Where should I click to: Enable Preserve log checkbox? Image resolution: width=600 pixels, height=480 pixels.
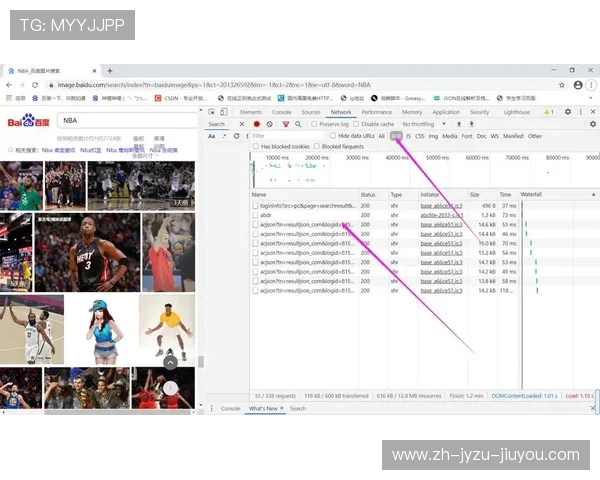tap(314, 124)
